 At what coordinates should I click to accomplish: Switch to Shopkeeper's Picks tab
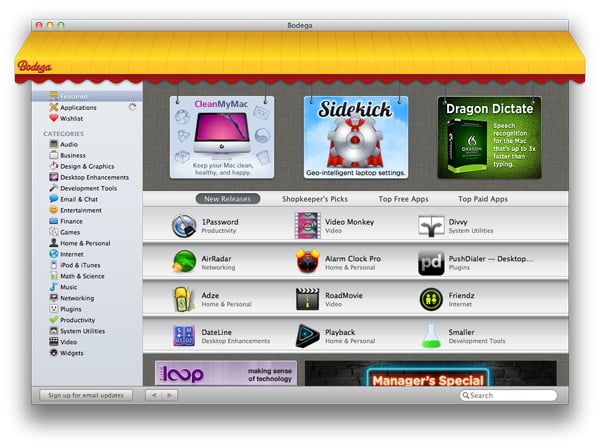[313, 199]
